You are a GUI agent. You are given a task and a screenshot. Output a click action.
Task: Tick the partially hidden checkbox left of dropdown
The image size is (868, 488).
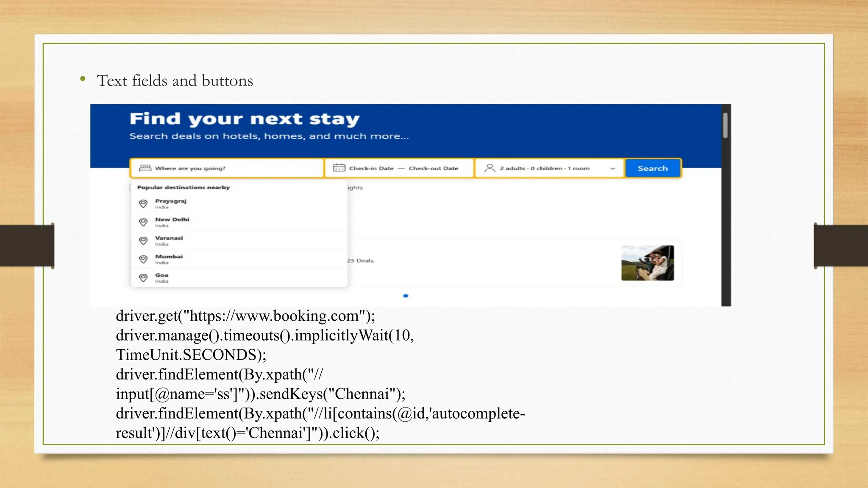click(x=131, y=187)
